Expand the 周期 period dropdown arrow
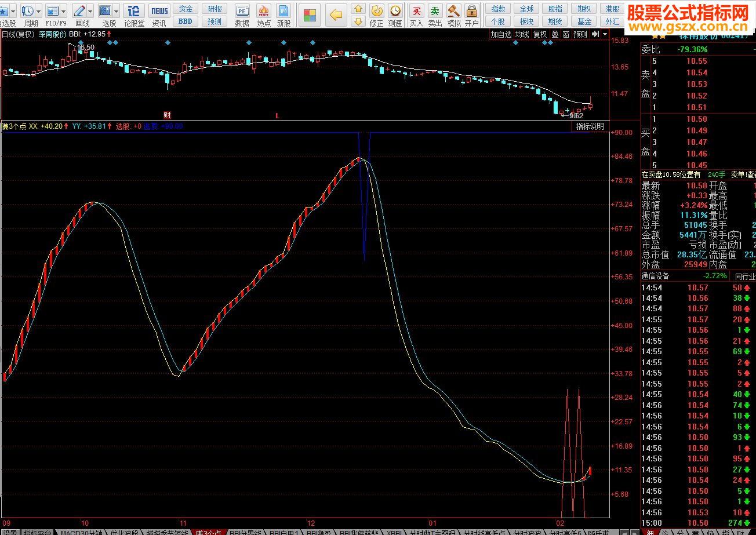756x535 pixels. 38,11
